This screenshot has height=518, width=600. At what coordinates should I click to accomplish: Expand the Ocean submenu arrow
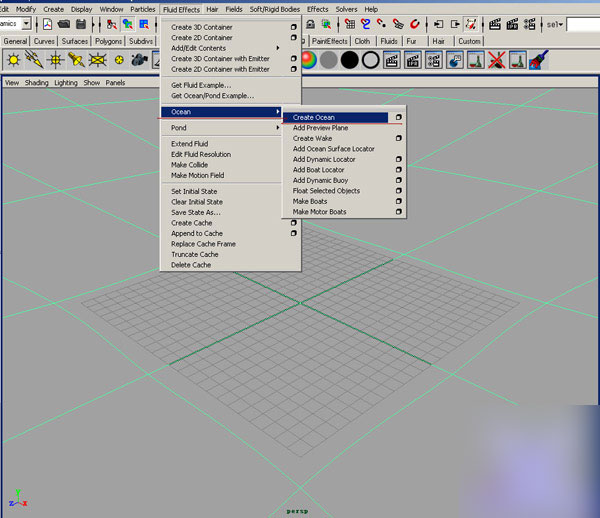click(x=277, y=112)
